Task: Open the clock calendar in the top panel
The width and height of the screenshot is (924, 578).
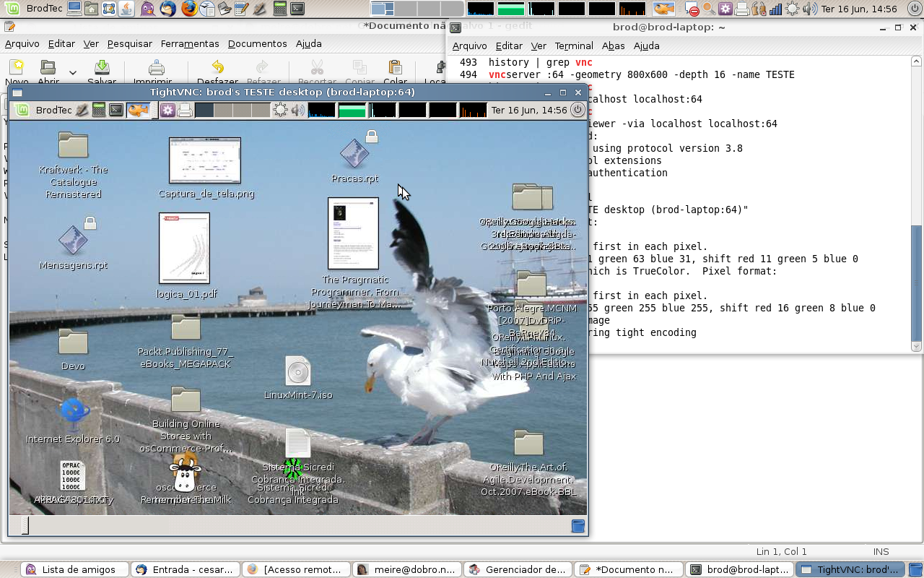Action: pos(859,9)
